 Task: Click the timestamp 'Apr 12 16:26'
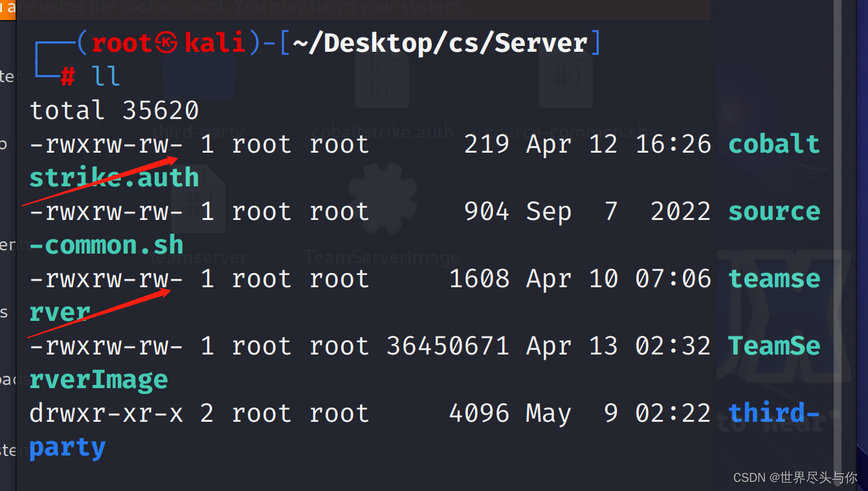619,144
